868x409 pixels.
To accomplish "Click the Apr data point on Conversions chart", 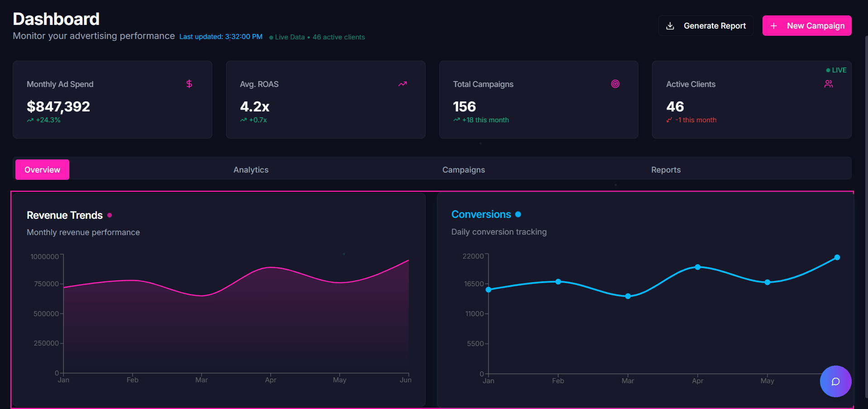I will point(697,267).
